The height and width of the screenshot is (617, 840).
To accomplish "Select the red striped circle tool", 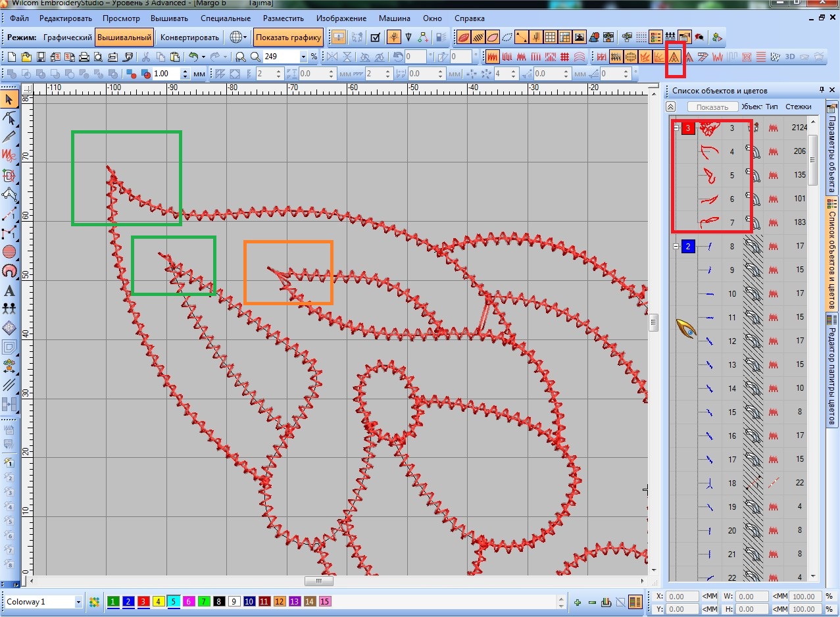I will (x=9, y=251).
